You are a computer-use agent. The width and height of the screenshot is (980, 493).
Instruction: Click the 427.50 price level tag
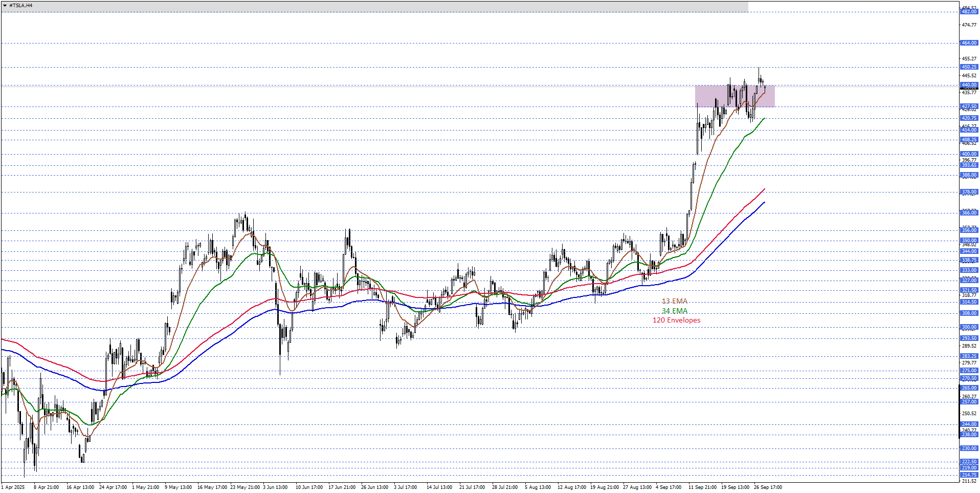(969, 106)
